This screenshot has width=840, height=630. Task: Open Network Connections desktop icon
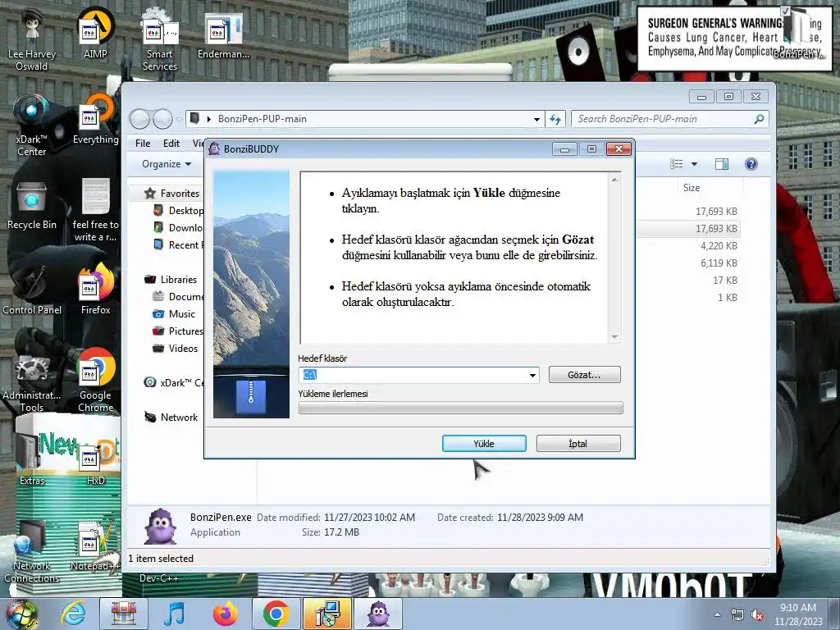32,552
